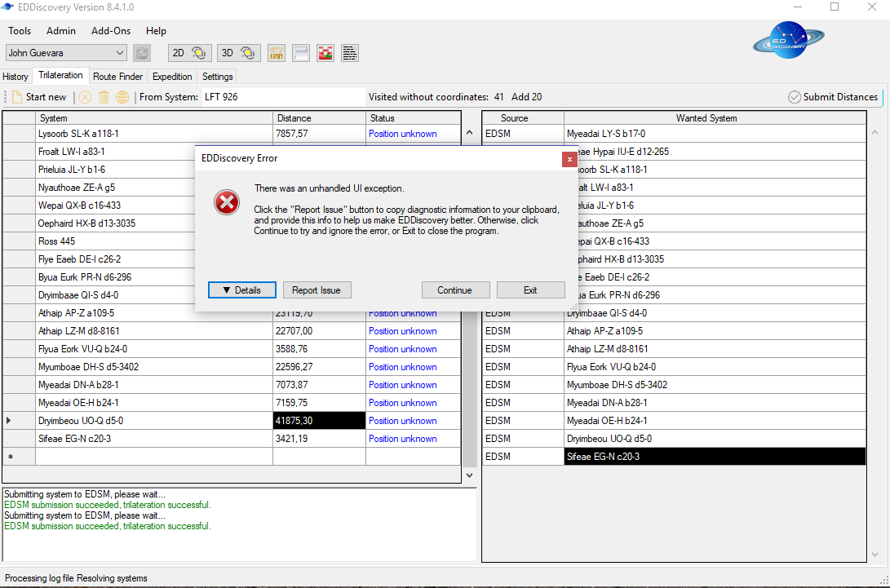
Task: Click the trash delete distances icon
Action: (103, 96)
